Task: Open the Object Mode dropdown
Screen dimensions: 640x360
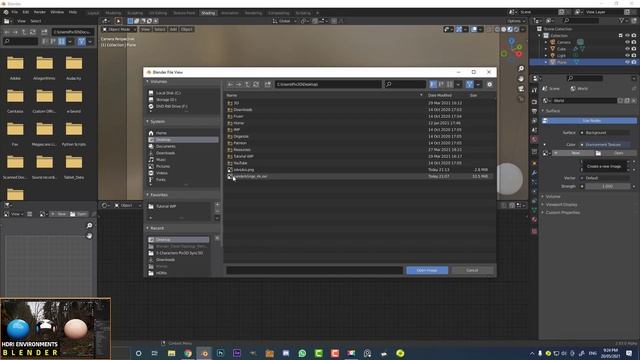Action: pos(119,29)
